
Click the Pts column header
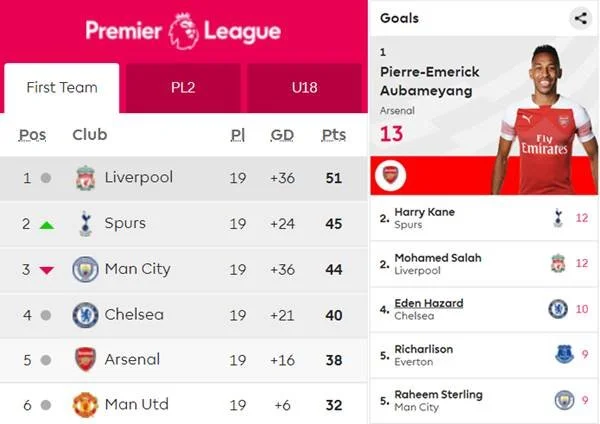tap(334, 135)
